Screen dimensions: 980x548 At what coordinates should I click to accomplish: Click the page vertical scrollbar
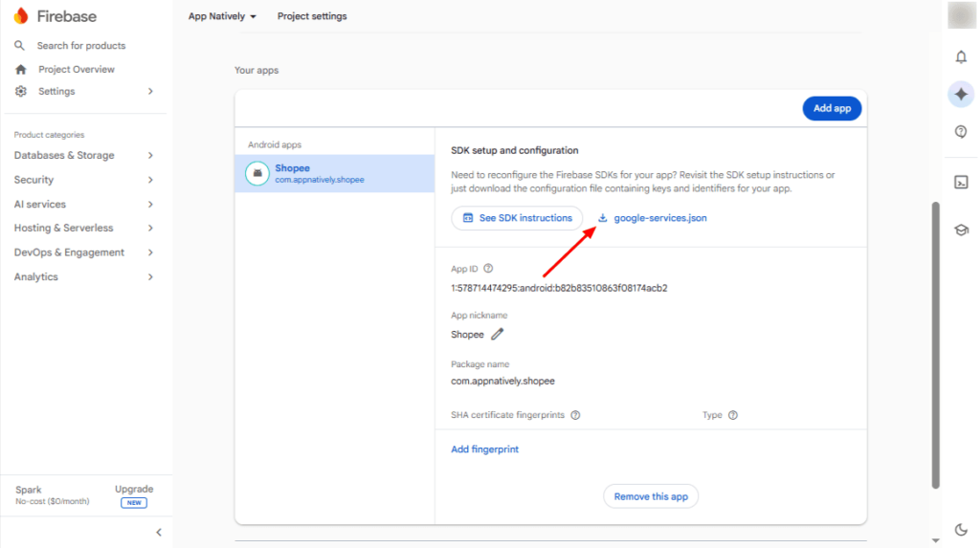pyautogui.click(x=935, y=345)
